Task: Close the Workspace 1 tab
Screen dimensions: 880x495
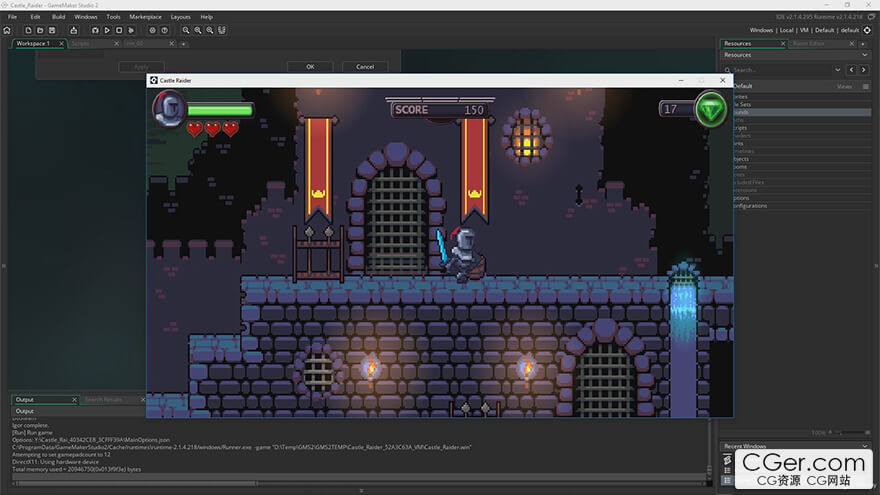Action: point(61,43)
